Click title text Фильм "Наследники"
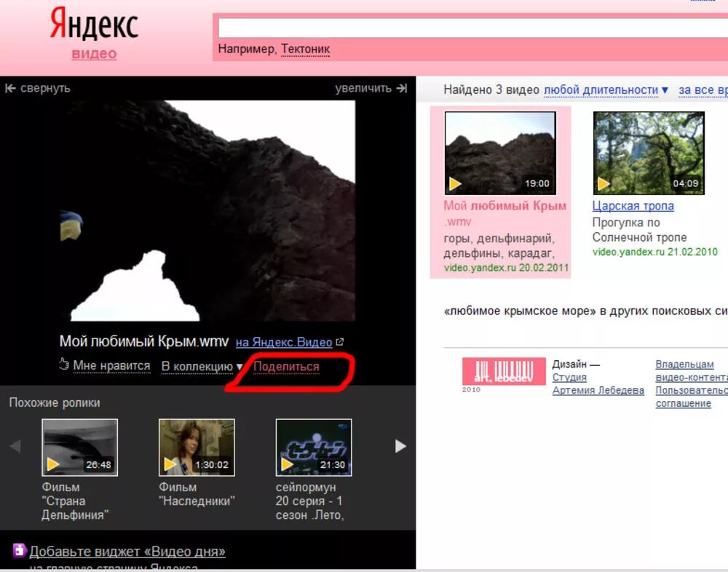Screen dimensions: 728x572 point(197,494)
